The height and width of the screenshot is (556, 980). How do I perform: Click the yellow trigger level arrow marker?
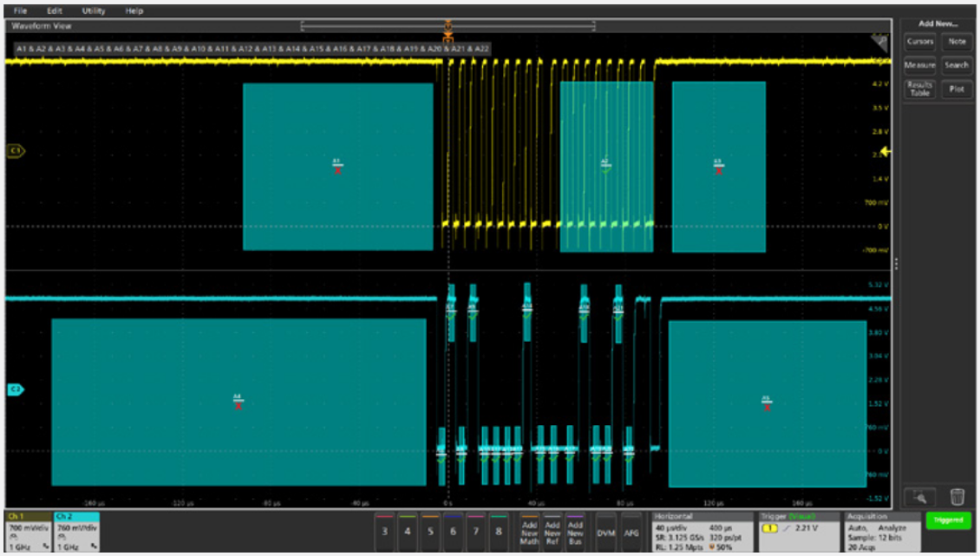[x=885, y=153]
